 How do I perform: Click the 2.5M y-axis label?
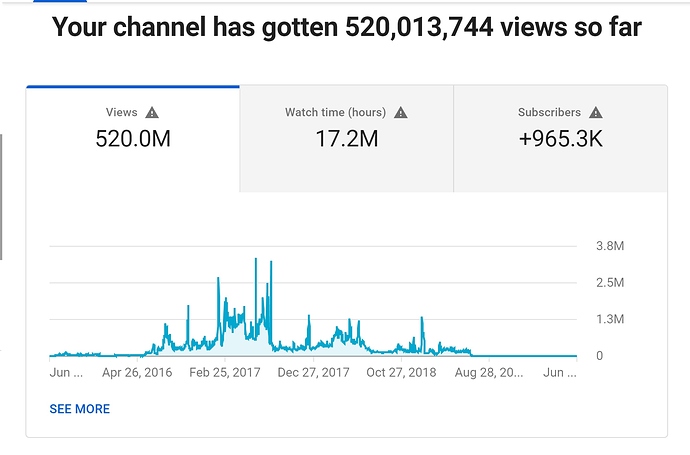click(x=610, y=283)
